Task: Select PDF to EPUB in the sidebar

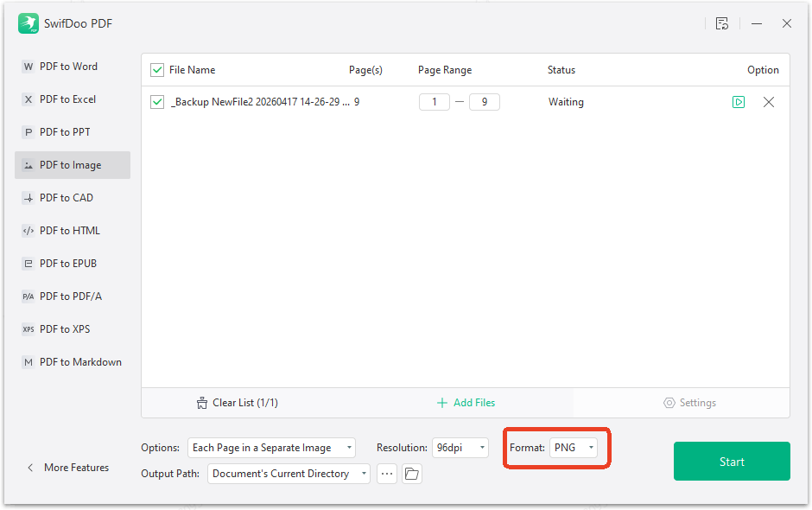Action: 73,264
